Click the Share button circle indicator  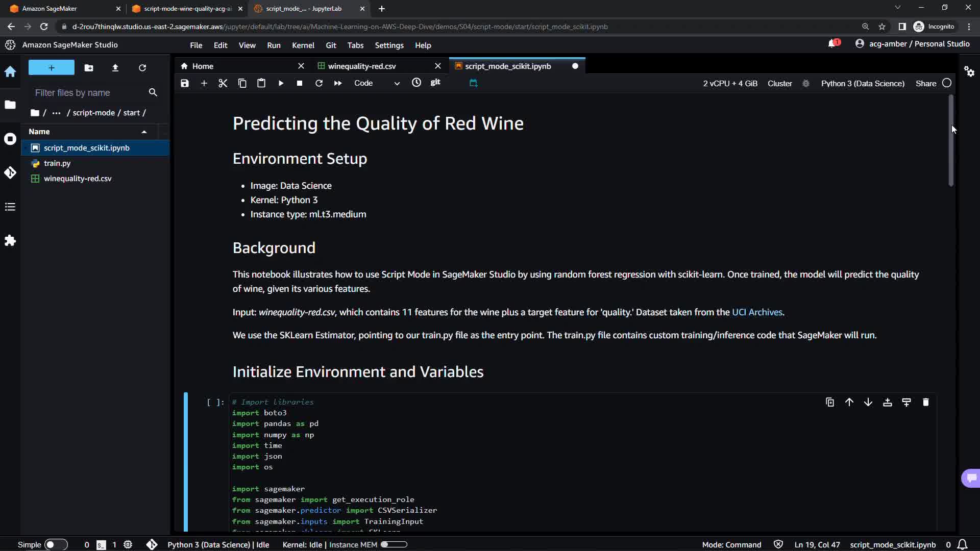coord(947,83)
